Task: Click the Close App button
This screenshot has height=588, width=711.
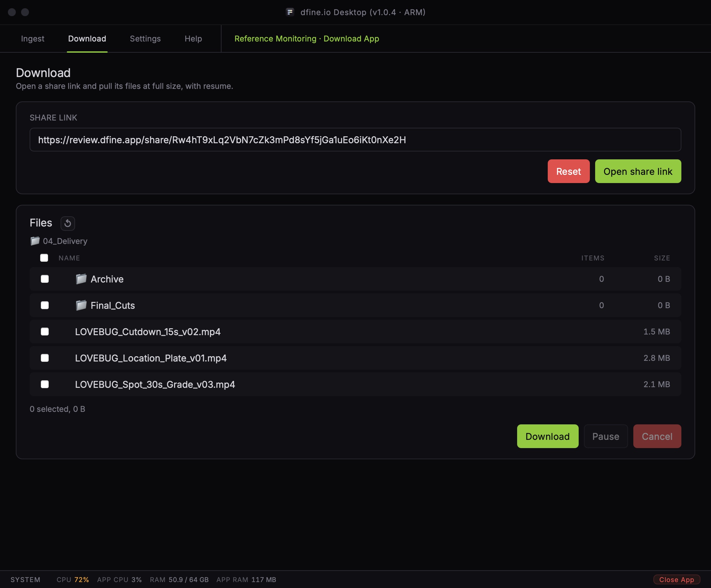Action: [x=676, y=579]
